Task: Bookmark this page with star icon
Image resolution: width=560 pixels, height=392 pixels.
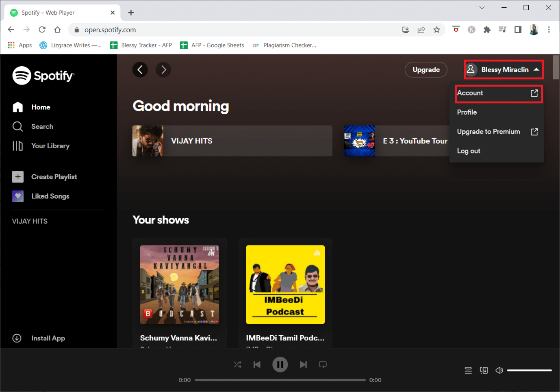Action: [437, 30]
